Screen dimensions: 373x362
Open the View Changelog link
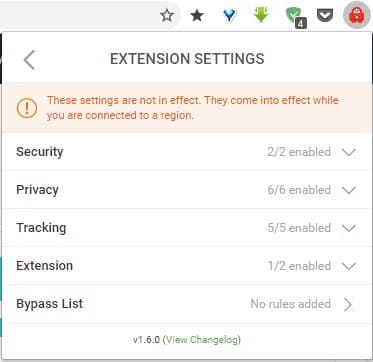pyautogui.click(x=202, y=340)
